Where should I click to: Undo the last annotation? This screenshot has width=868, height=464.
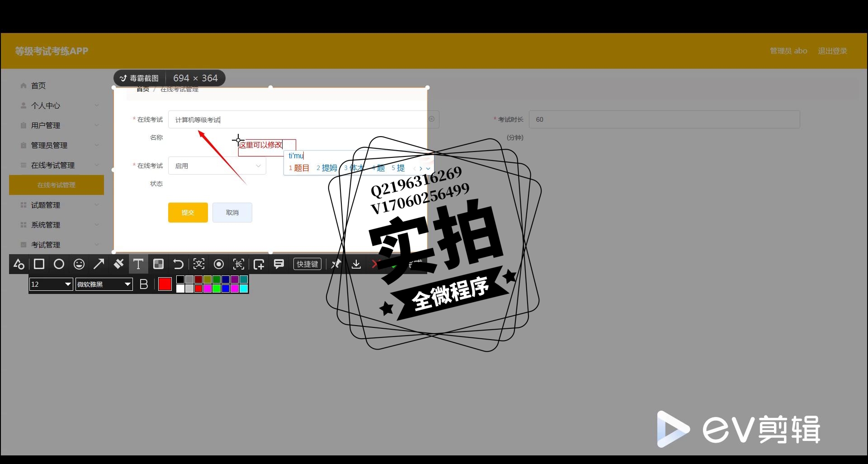click(178, 264)
